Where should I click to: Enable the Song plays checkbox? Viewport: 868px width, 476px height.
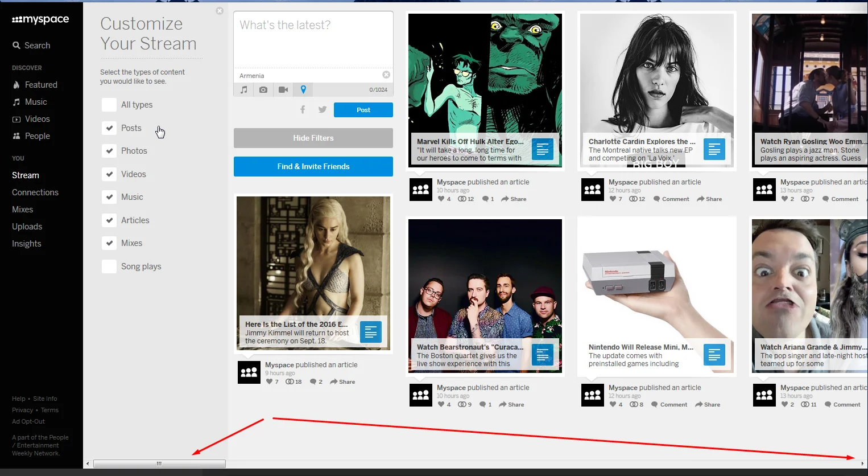tap(109, 266)
